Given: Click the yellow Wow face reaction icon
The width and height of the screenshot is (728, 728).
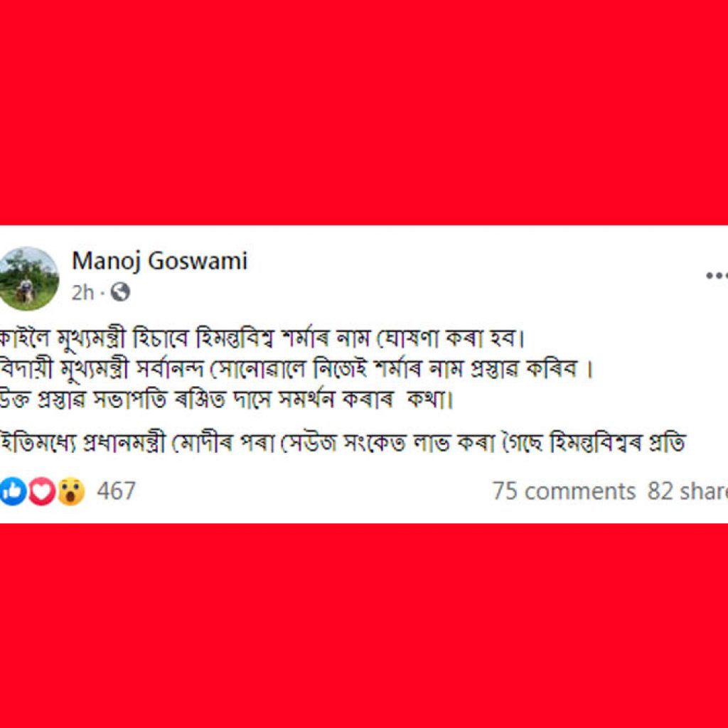Looking at the screenshot, I should 71,491.
